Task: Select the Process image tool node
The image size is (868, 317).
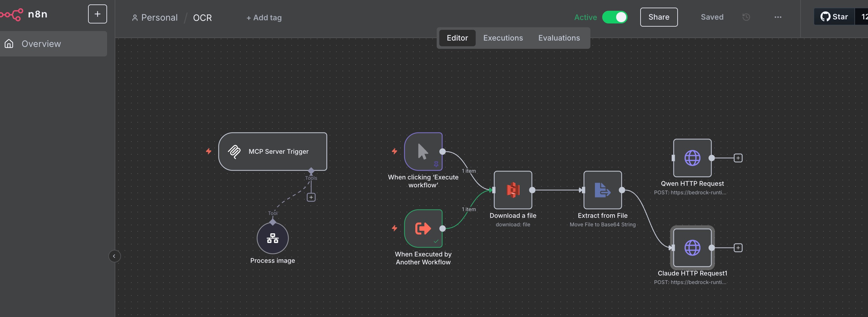Action: tap(272, 238)
